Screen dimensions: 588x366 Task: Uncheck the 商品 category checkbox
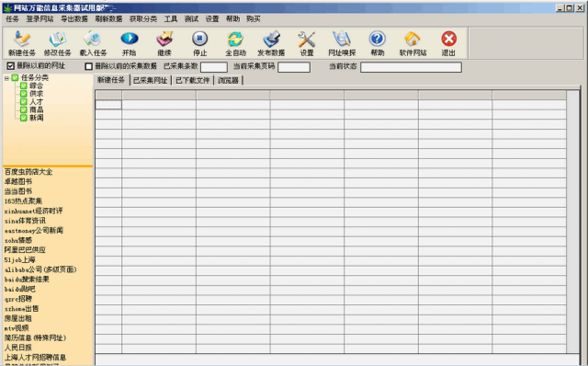[x=24, y=109]
